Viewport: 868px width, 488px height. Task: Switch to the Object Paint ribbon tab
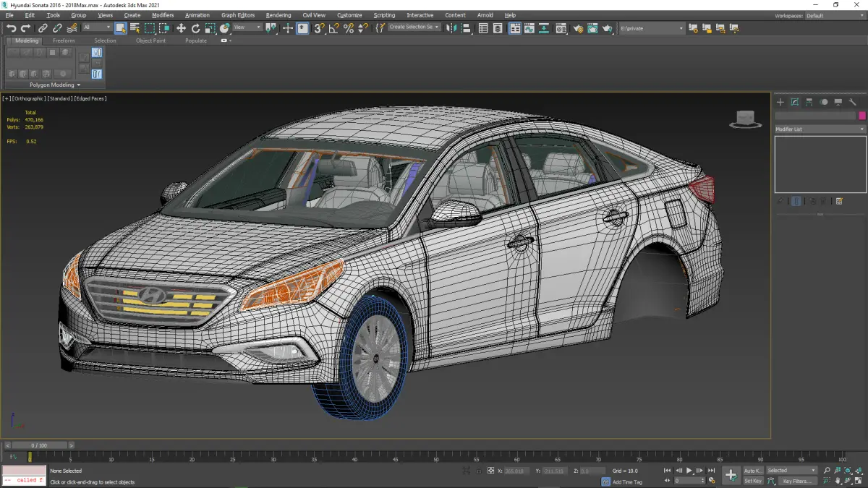(150, 40)
